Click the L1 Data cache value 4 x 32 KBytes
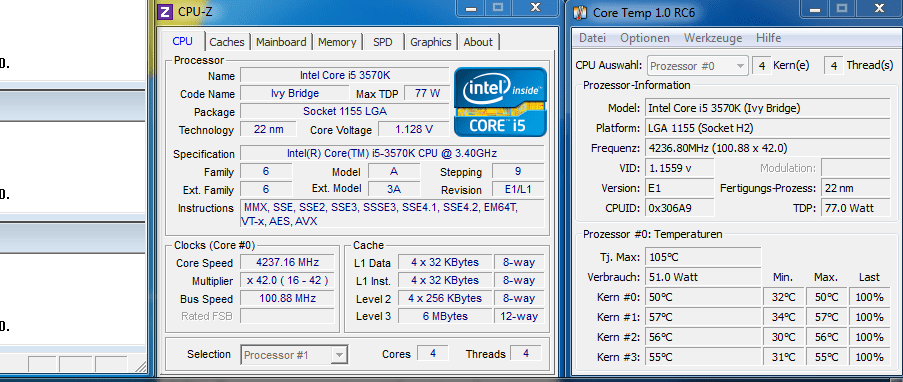903x382 pixels. point(445,262)
